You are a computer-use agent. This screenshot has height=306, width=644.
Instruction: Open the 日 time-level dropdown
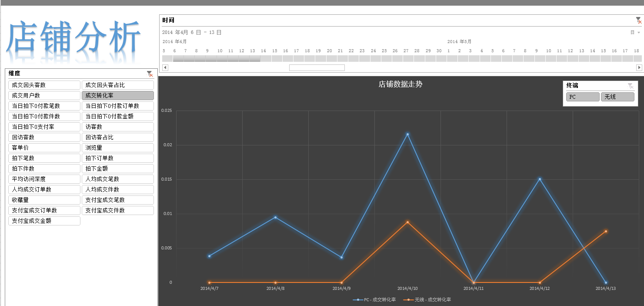(x=635, y=33)
